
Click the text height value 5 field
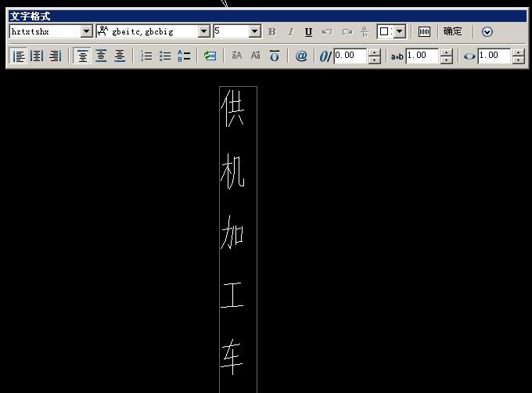[x=232, y=31]
